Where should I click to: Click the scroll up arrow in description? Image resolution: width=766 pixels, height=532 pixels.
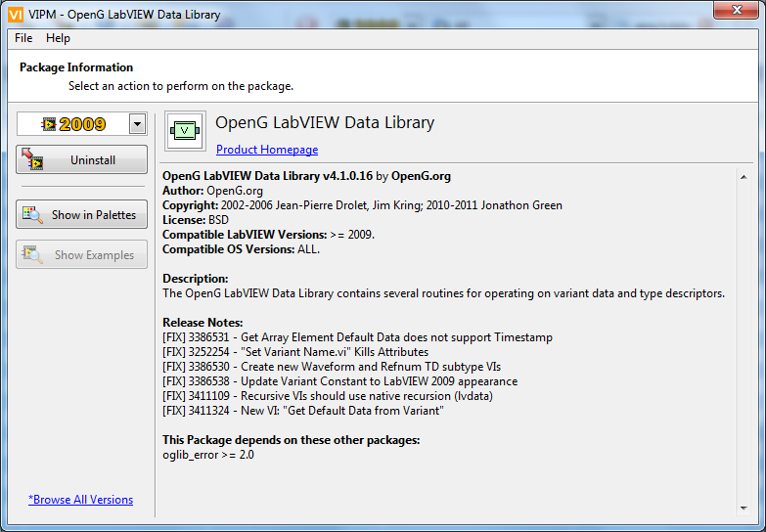point(743,177)
